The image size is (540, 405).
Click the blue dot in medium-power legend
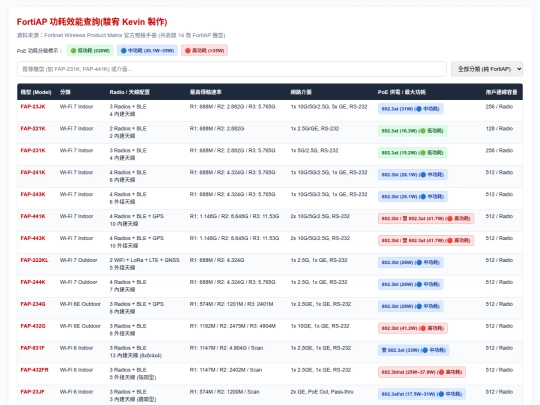click(123, 51)
